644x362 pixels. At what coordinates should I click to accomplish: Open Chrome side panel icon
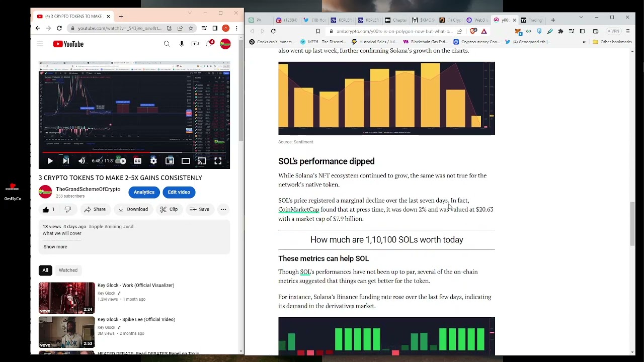pos(215,28)
